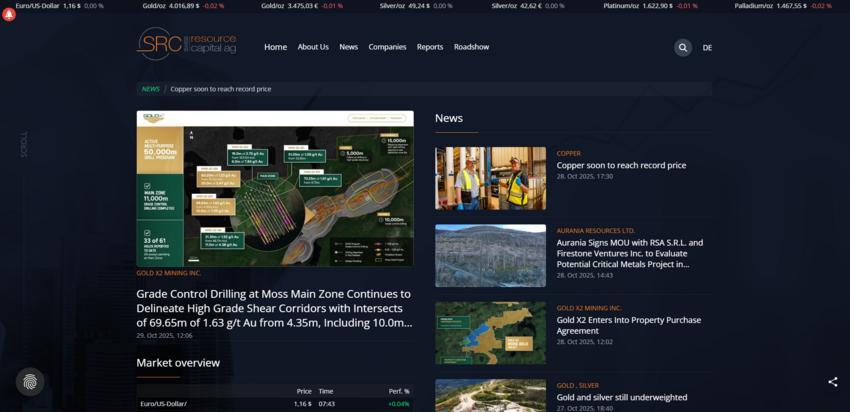The width and height of the screenshot is (850, 412).
Task: Click the SRC Resource Capital logo
Action: click(187, 44)
